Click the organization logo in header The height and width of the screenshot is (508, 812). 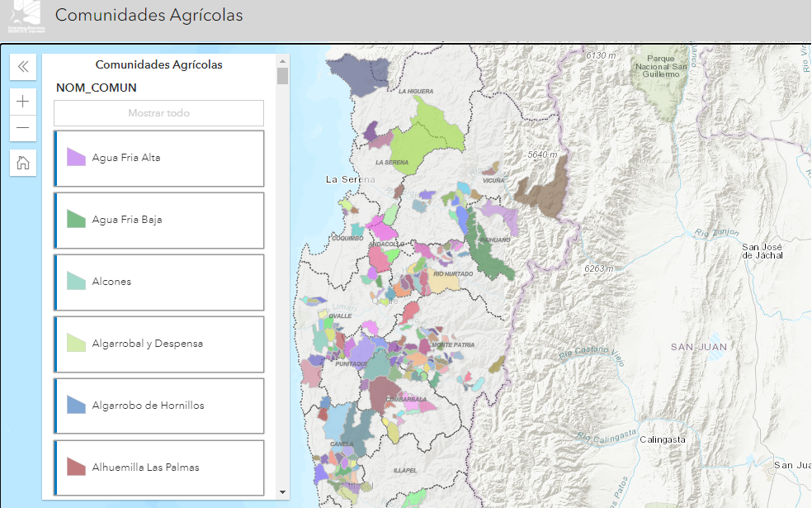[x=25, y=18]
